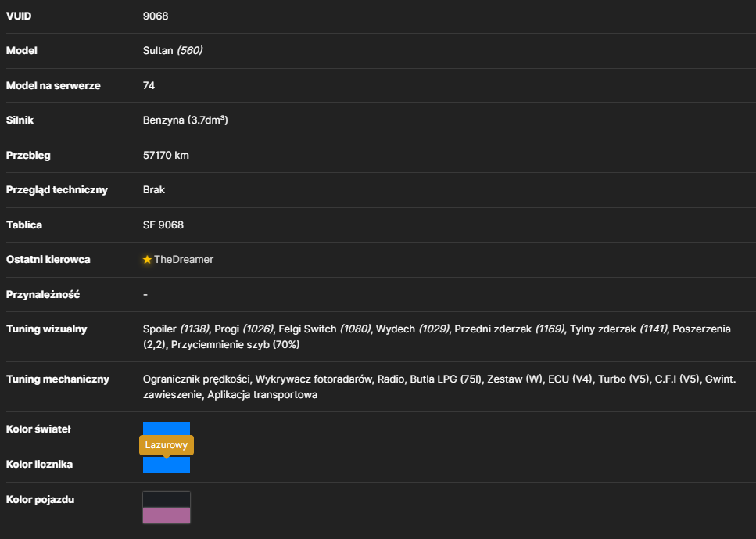Image resolution: width=756 pixels, height=539 pixels.
Task: Click the Model na serwerze label
Action: pyautogui.click(x=53, y=86)
